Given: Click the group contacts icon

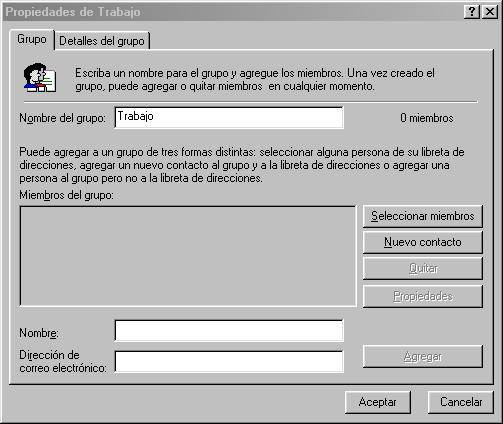Looking at the screenshot, I should pyautogui.click(x=40, y=78).
